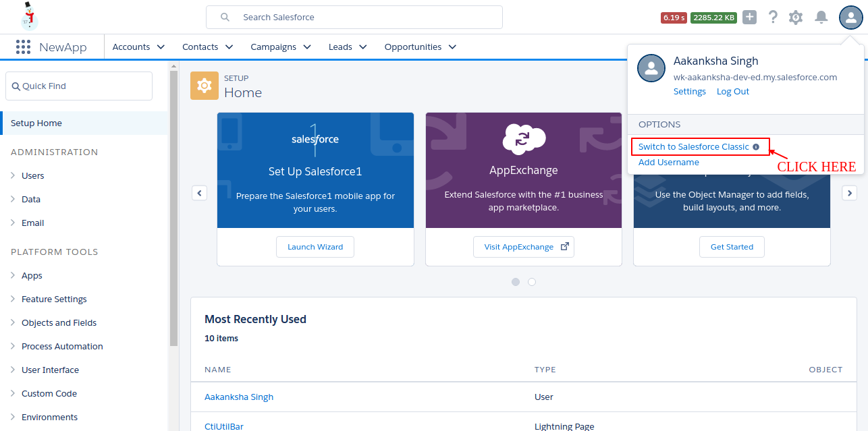Open the Campaigns tab
Screen dimensions: 868x431
coord(273,47)
